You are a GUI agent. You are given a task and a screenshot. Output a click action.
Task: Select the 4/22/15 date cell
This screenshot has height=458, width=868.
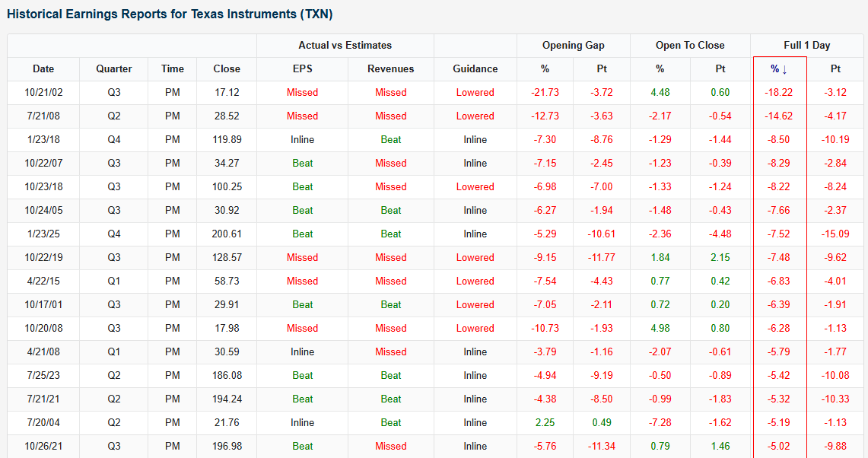click(x=43, y=281)
